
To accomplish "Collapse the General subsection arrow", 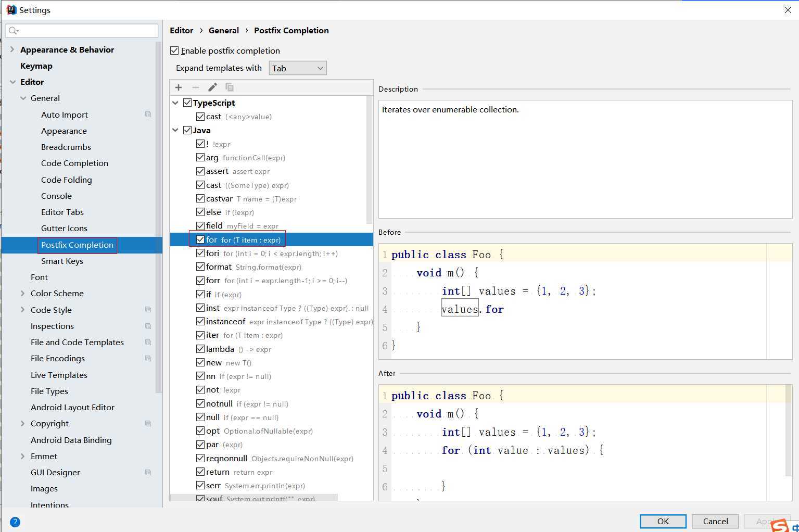I will pyautogui.click(x=23, y=98).
